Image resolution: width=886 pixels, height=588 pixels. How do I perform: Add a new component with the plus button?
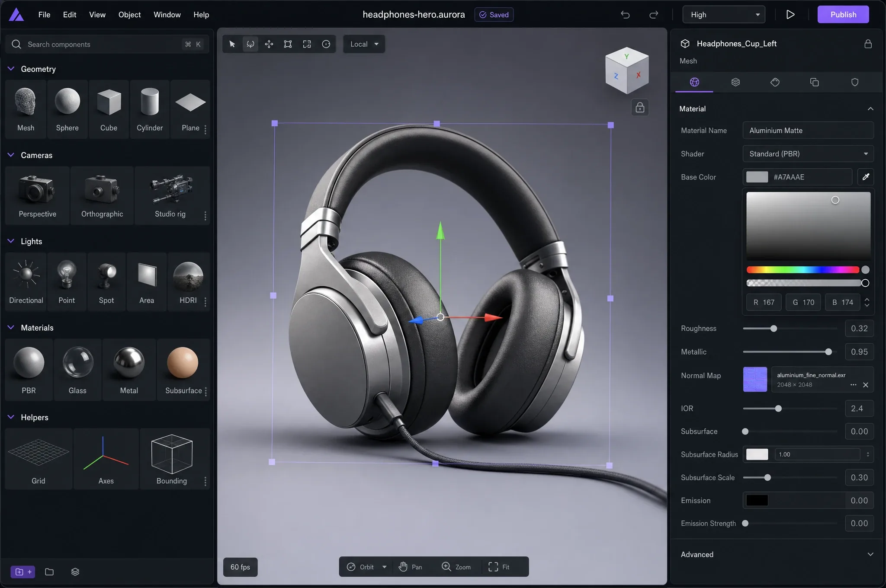coord(23,572)
